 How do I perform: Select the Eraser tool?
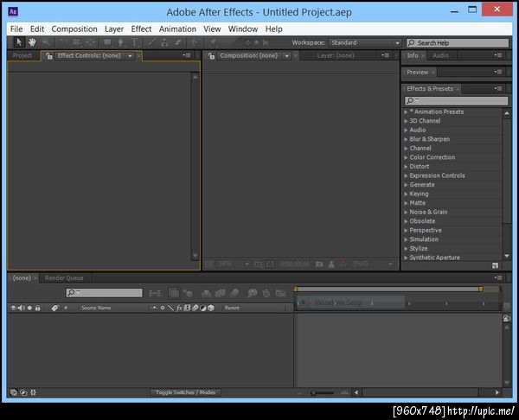177,42
